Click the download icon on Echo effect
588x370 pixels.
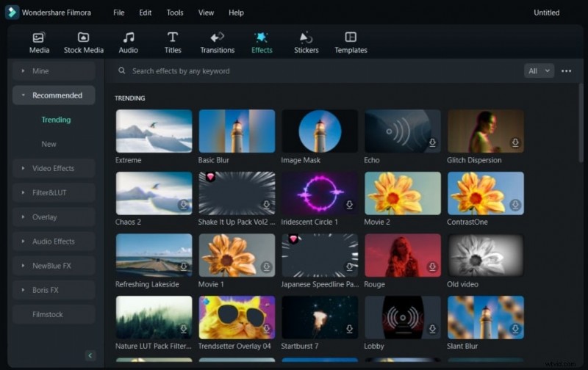tap(433, 143)
